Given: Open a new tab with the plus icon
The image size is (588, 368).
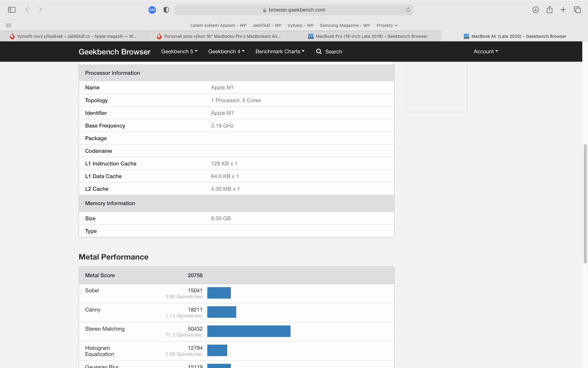Looking at the screenshot, I should (563, 10).
